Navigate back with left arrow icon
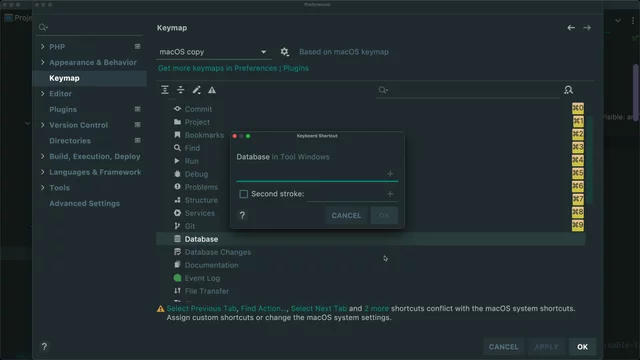The width and height of the screenshot is (640, 360). (x=571, y=28)
